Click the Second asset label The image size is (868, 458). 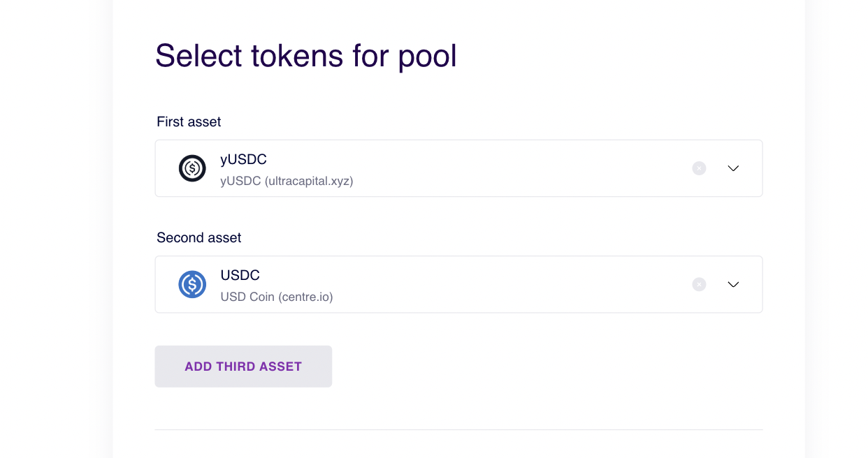tap(199, 237)
